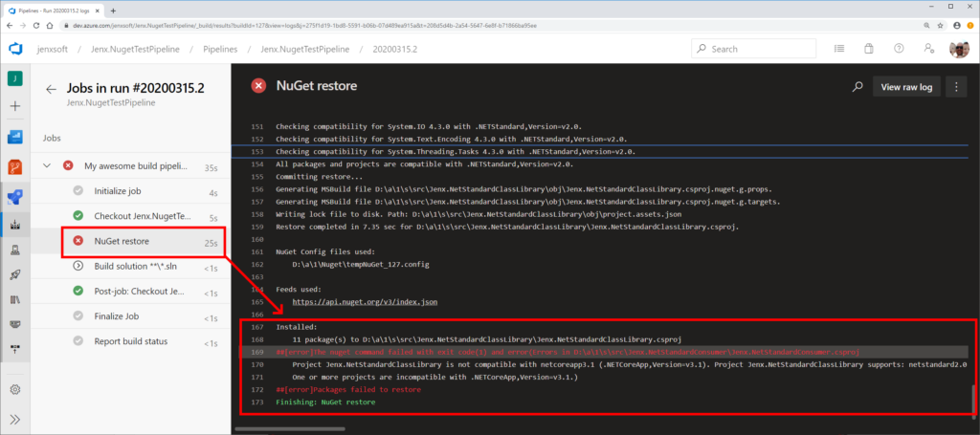
Task: Open Releases rocket icon in the sidebar
Action: [15, 274]
